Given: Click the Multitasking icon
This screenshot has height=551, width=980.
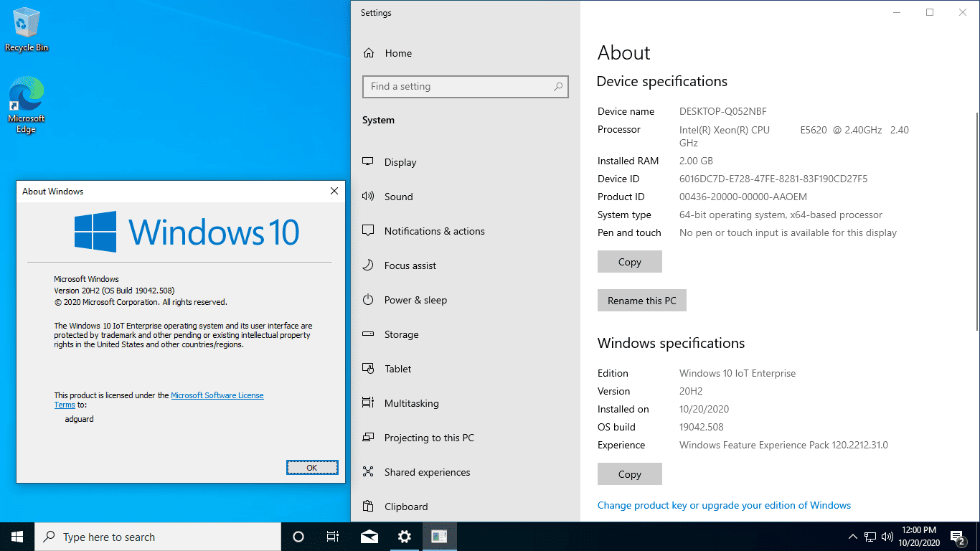Looking at the screenshot, I should click(x=368, y=403).
